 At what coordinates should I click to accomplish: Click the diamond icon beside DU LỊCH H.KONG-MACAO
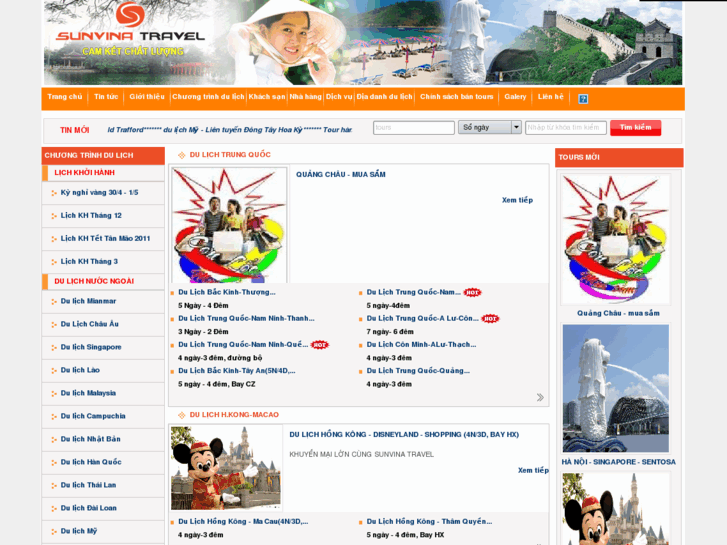(182, 415)
